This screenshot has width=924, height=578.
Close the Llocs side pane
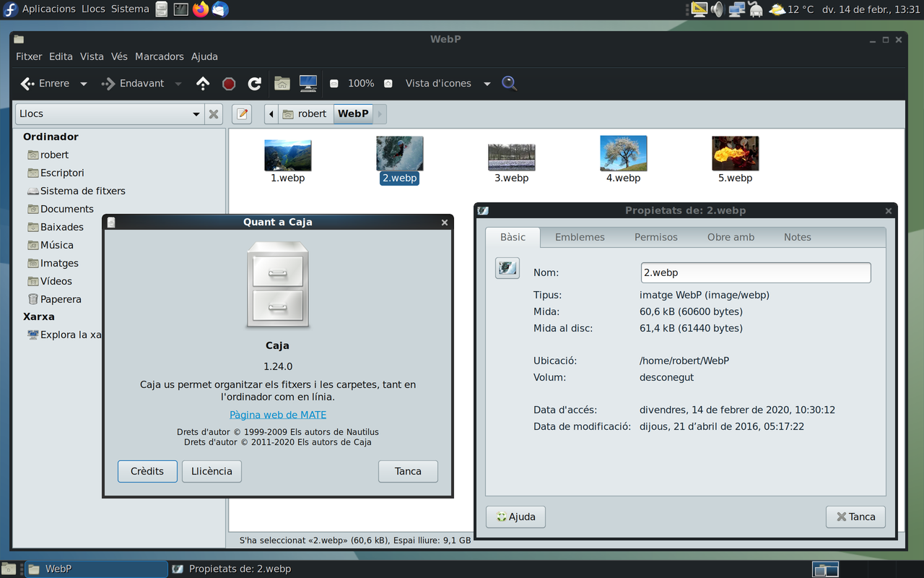click(214, 113)
